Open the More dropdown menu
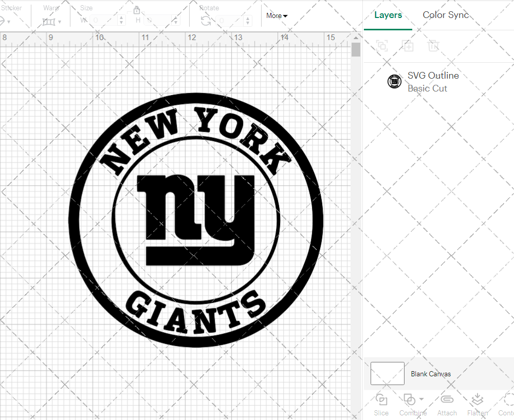Viewport: 514px width, 420px height. pos(277,16)
